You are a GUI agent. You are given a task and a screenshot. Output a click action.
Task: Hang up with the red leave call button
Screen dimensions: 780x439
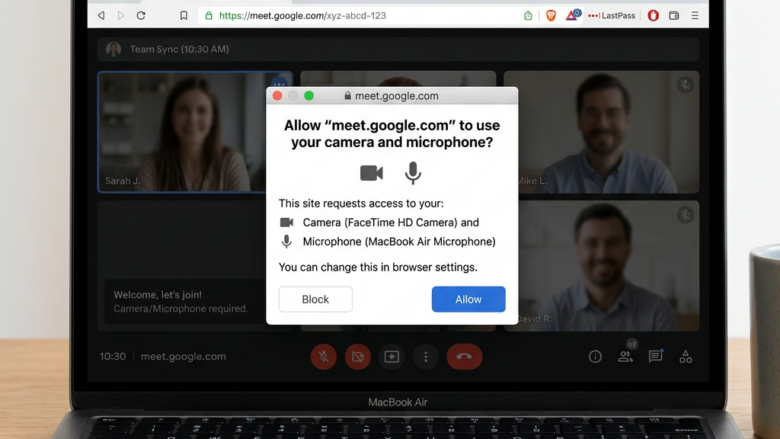[x=464, y=356]
